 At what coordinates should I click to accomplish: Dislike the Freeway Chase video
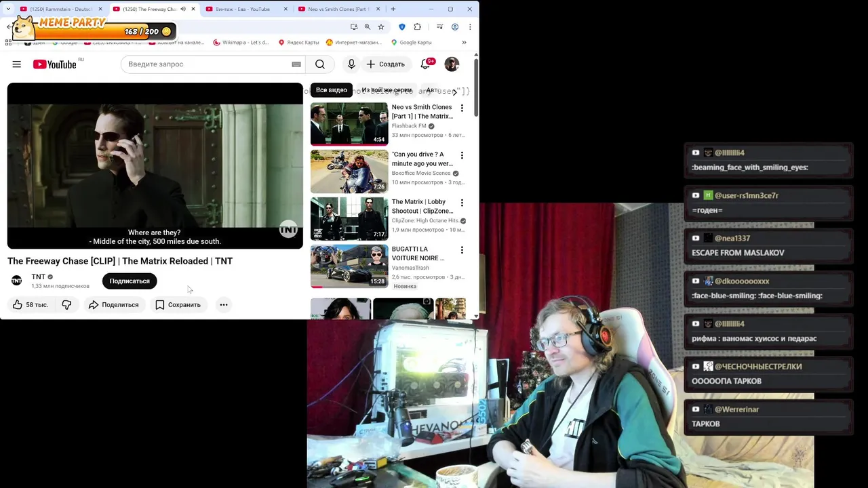(x=66, y=305)
